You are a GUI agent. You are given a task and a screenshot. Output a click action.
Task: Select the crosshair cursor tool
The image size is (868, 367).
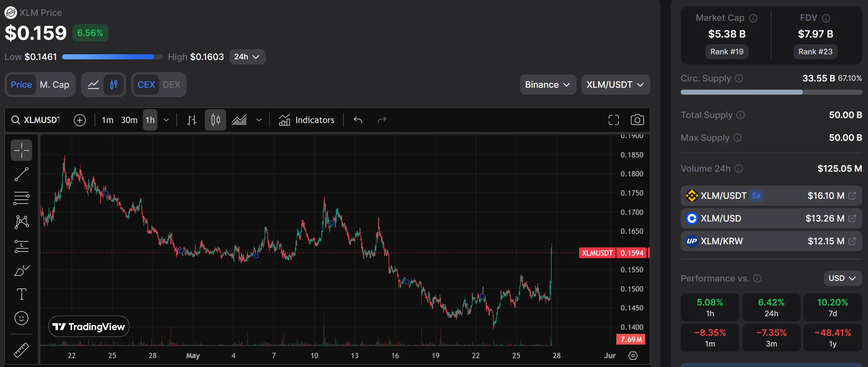pyautogui.click(x=21, y=150)
